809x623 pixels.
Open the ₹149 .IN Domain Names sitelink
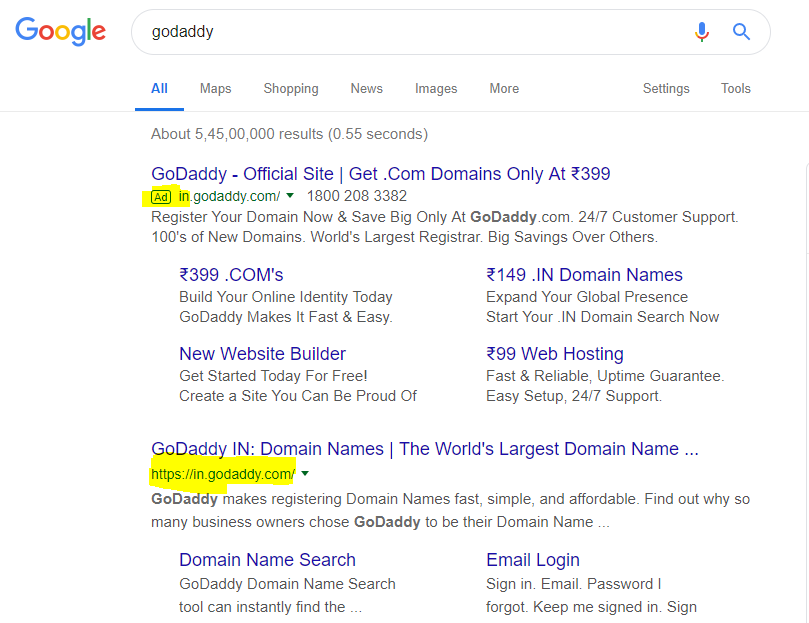click(x=584, y=275)
